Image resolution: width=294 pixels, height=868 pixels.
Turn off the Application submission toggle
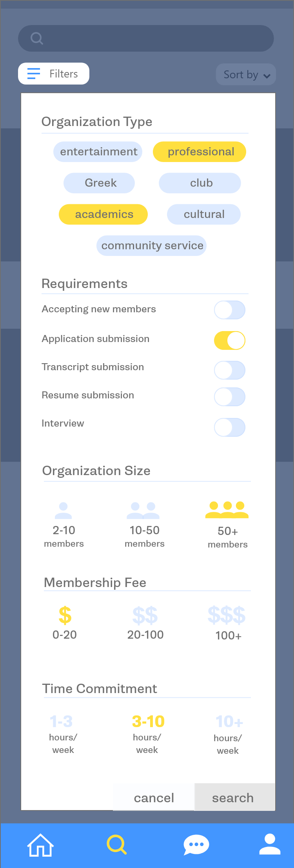coord(230,340)
